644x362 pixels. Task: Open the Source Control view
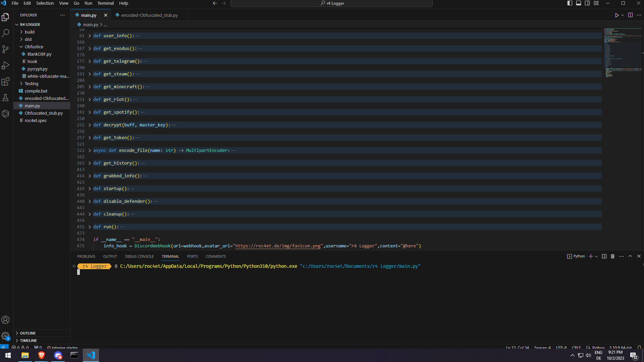click(5, 49)
